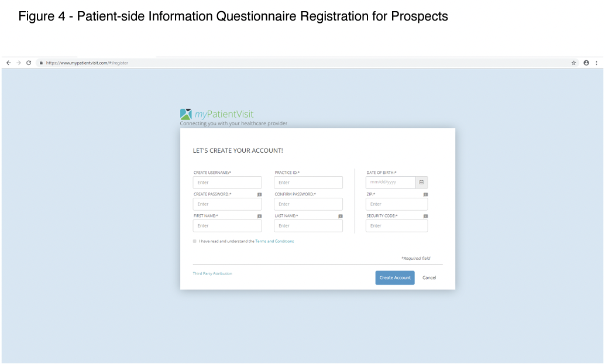
Task: Click the Last Name info icon
Action: click(x=341, y=216)
